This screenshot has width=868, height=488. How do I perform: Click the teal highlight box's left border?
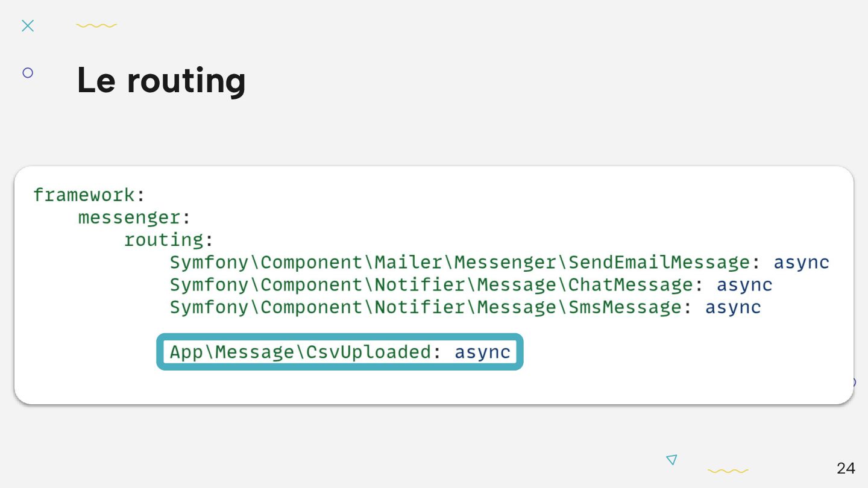(x=160, y=352)
